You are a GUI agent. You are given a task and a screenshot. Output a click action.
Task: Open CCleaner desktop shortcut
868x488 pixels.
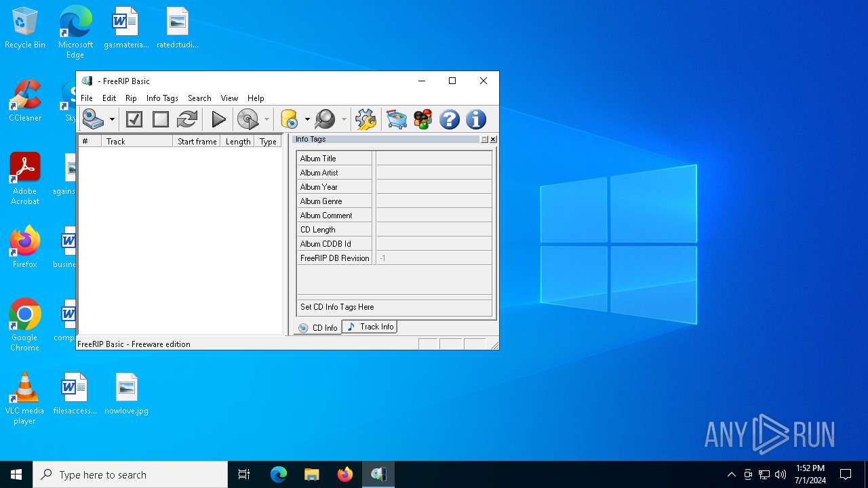tap(25, 101)
